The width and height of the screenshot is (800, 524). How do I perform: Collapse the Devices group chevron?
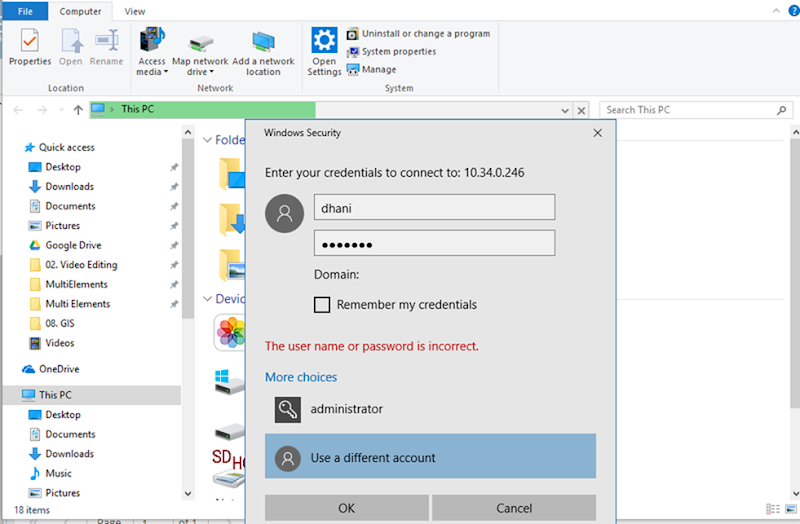coord(207,298)
